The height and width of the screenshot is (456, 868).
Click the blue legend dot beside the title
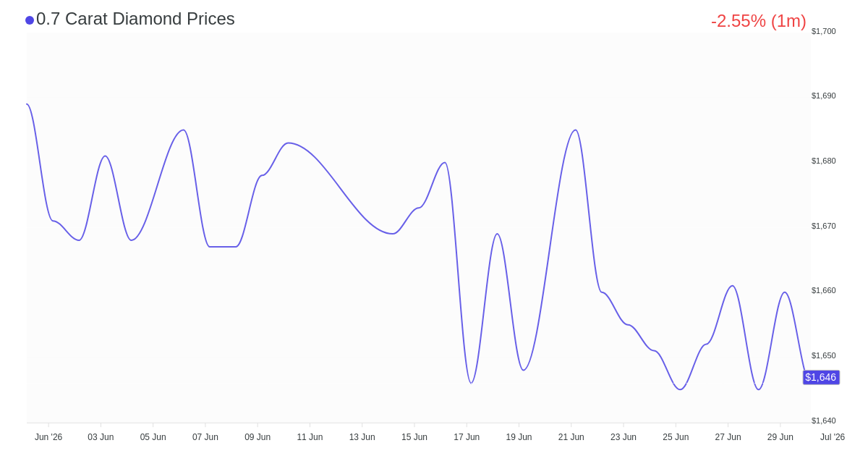coord(30,20)
